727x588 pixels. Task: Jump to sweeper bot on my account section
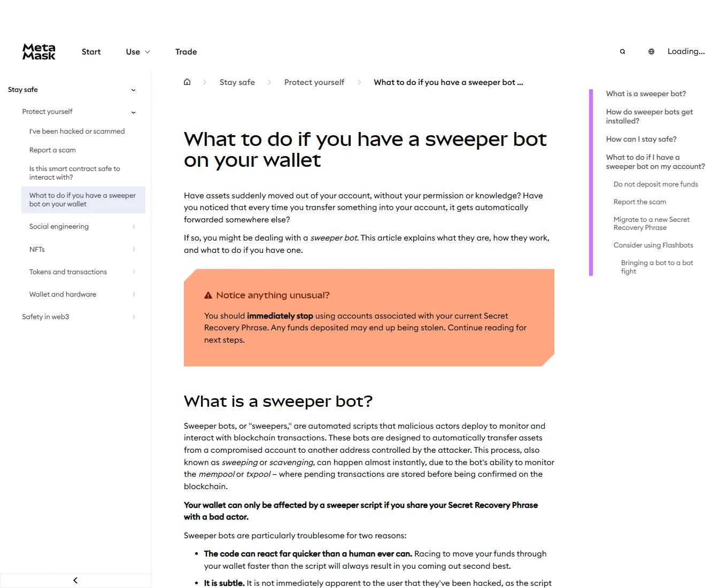coord(655,162)
